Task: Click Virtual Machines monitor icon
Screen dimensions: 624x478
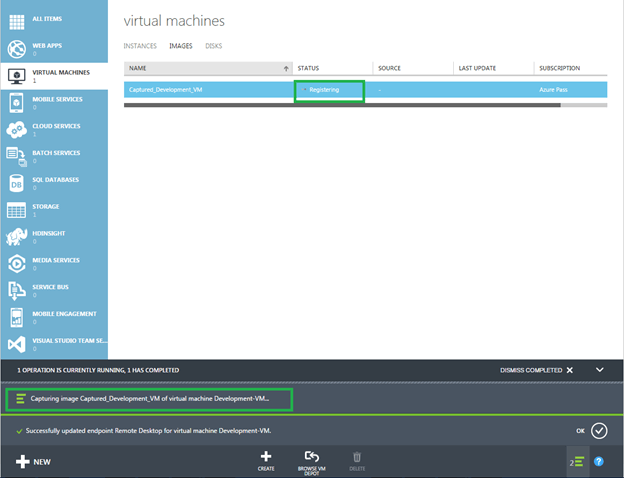Action: coord(17,76)
